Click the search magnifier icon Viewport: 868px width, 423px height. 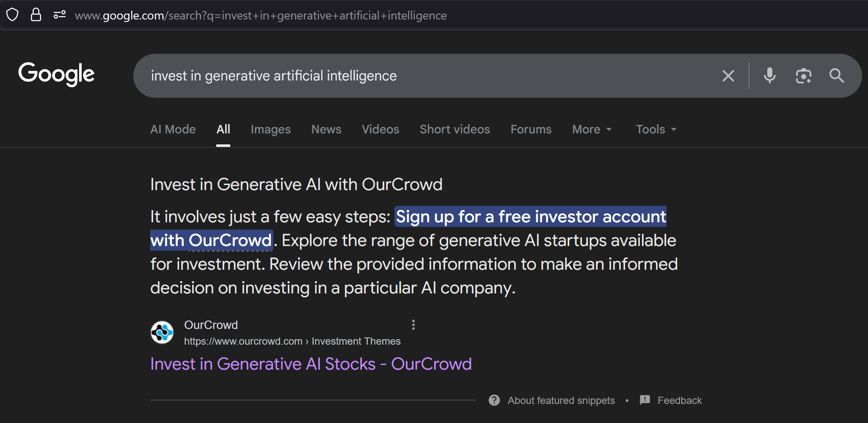836,75
